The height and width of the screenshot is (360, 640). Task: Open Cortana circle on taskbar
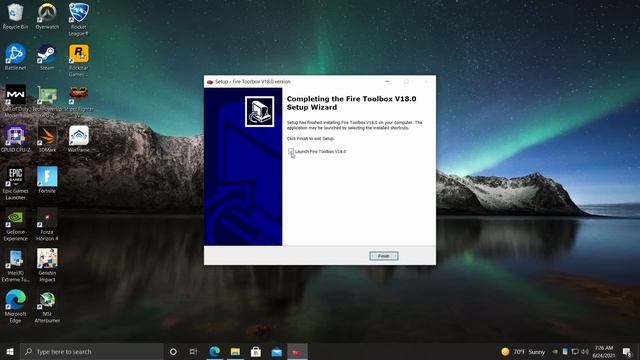click(173, 351)
